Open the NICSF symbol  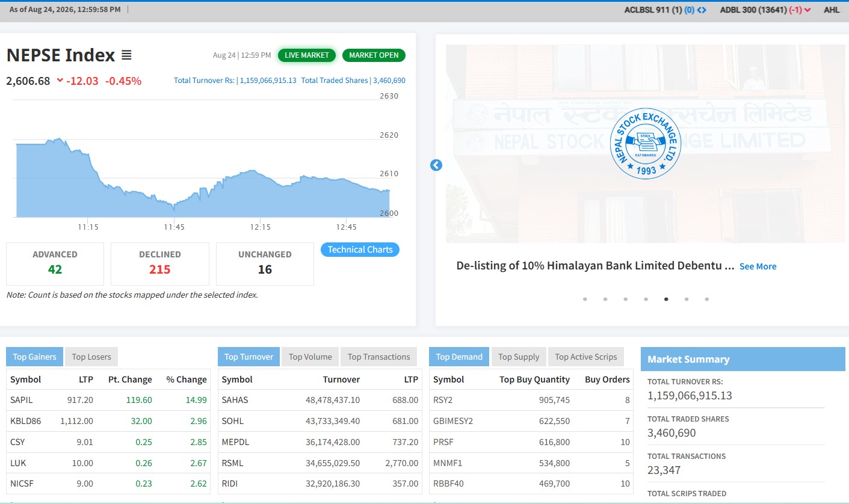22,484
